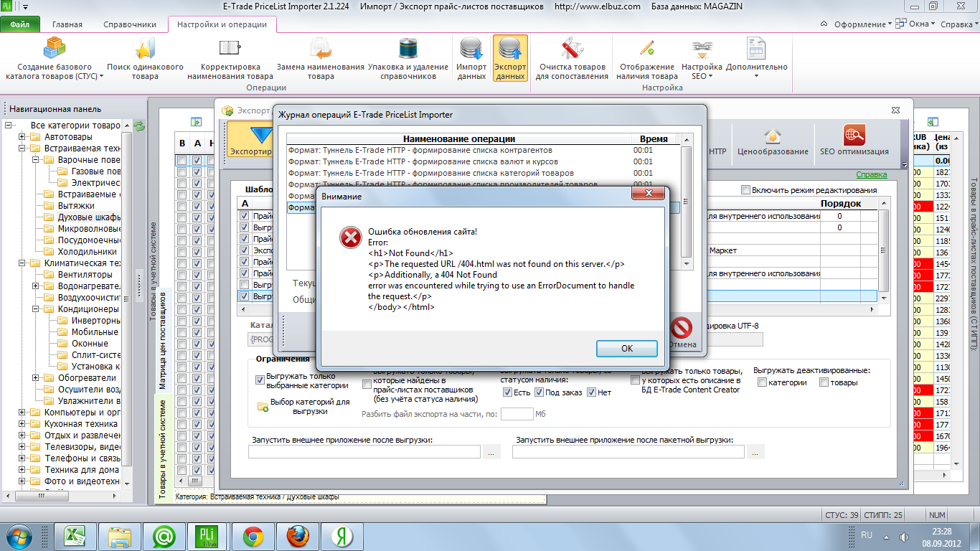Uncheck the 'Есть' availability status
This screenshot has height=551, width=980.
point(507,392)
